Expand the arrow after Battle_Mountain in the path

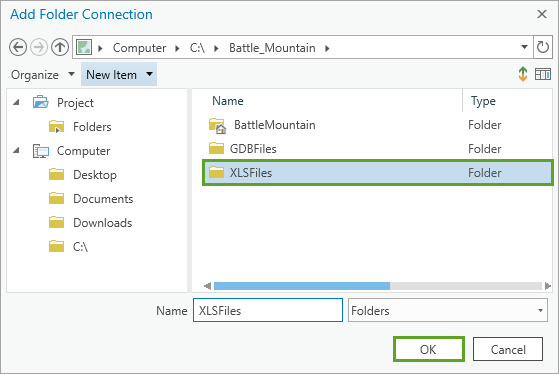tap(327, 48)
